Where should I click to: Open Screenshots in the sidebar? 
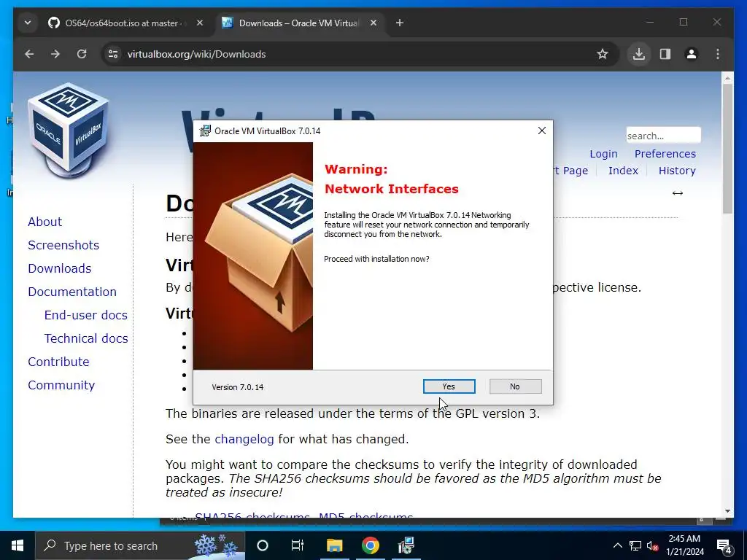pos(63,245)
